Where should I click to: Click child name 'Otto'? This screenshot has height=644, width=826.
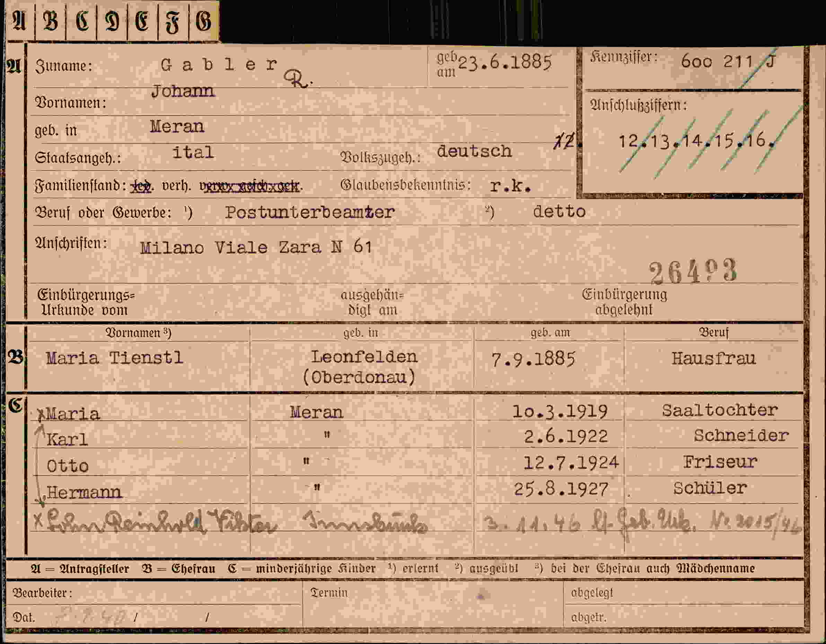coord(68,466)
